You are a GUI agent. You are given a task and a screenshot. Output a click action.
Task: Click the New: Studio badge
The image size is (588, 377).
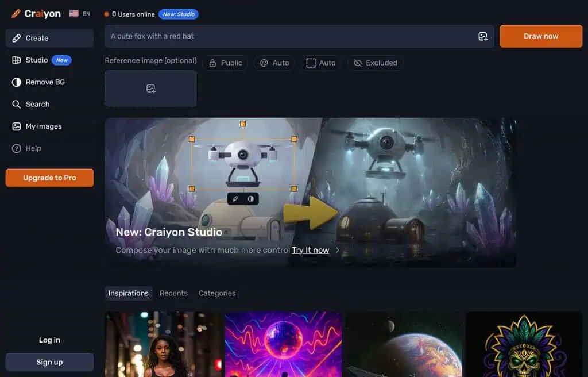pos(179,14)
